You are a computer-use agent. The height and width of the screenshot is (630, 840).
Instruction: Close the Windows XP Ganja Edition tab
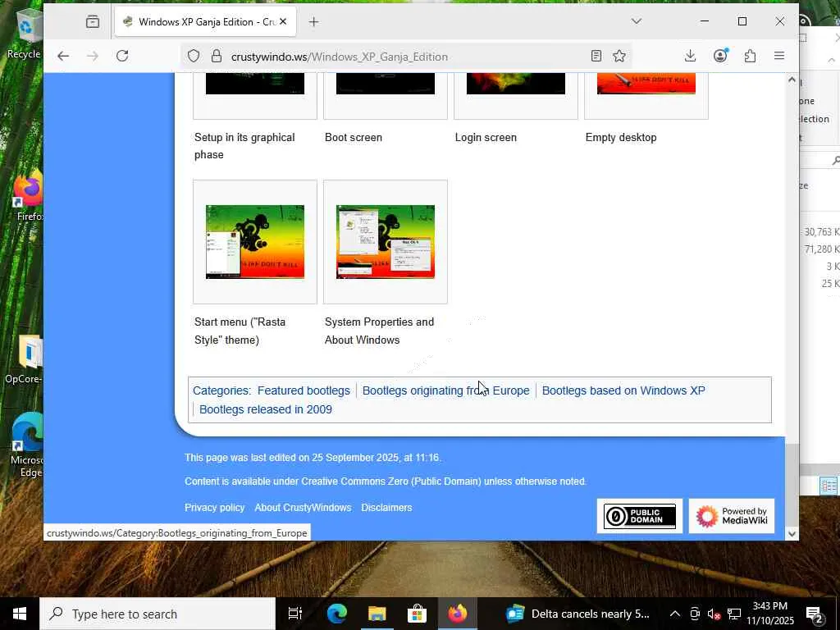(x=283, y=22)
